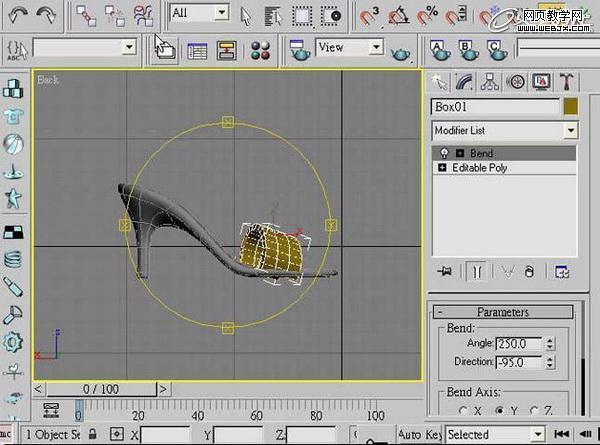The height and width of the screenshot is (445, 600).
Task: Switch to the Display command panel tab
Action: pyautogui.click(x=541, y=82)
